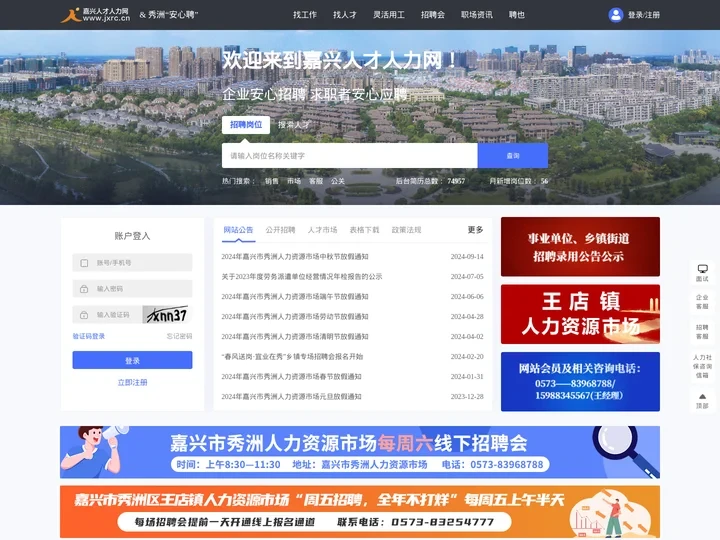Click 登录/注册 in the header

click(x=644, y=15)
